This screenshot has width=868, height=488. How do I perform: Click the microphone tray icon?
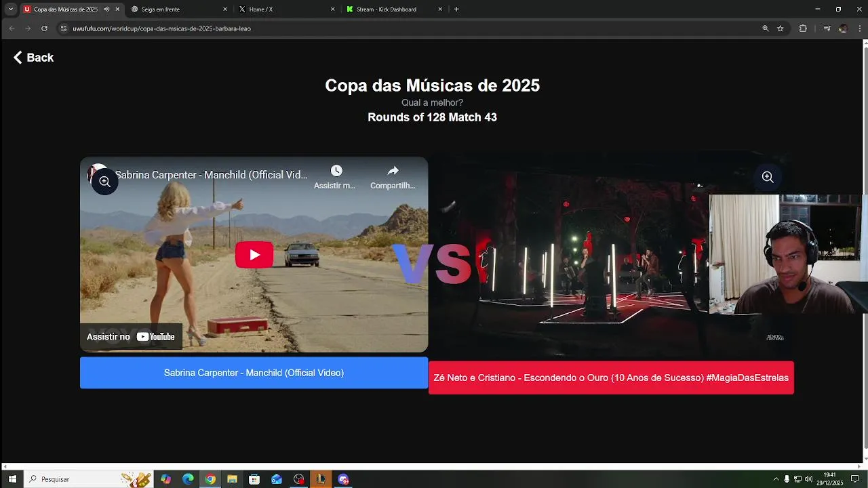[x=787, y=479]
